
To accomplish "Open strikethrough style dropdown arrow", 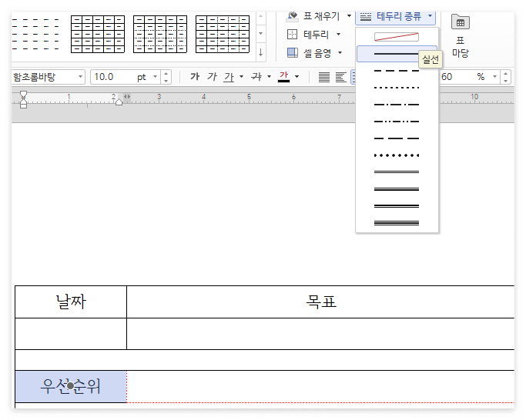I will (269, 77).
